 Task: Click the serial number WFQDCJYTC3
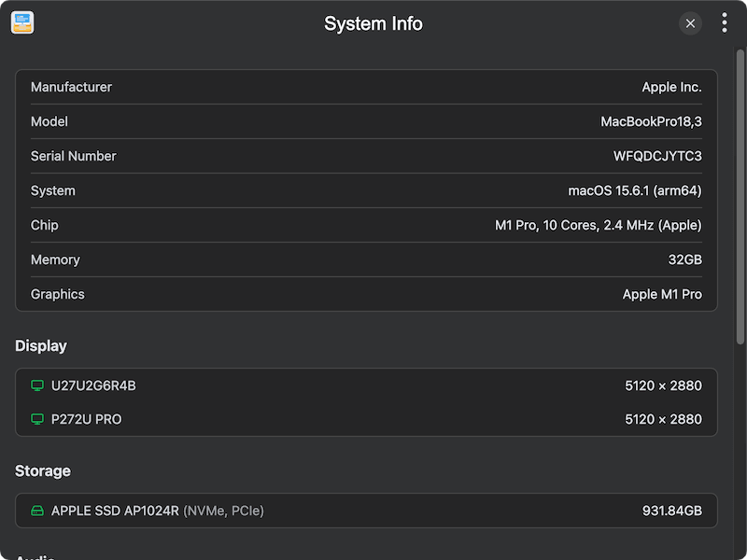click(x=657, y=156)
